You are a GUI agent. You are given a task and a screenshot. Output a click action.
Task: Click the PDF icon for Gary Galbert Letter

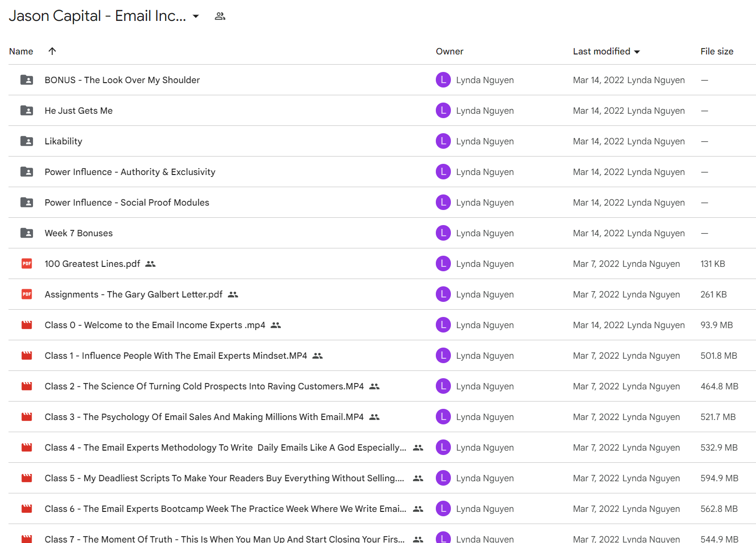27,294
